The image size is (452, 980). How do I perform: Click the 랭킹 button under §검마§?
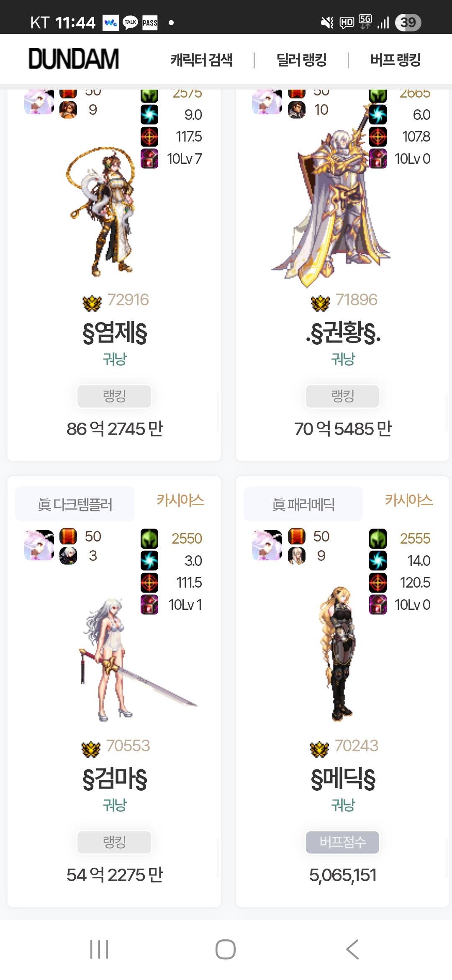click(x=114, y=842)
